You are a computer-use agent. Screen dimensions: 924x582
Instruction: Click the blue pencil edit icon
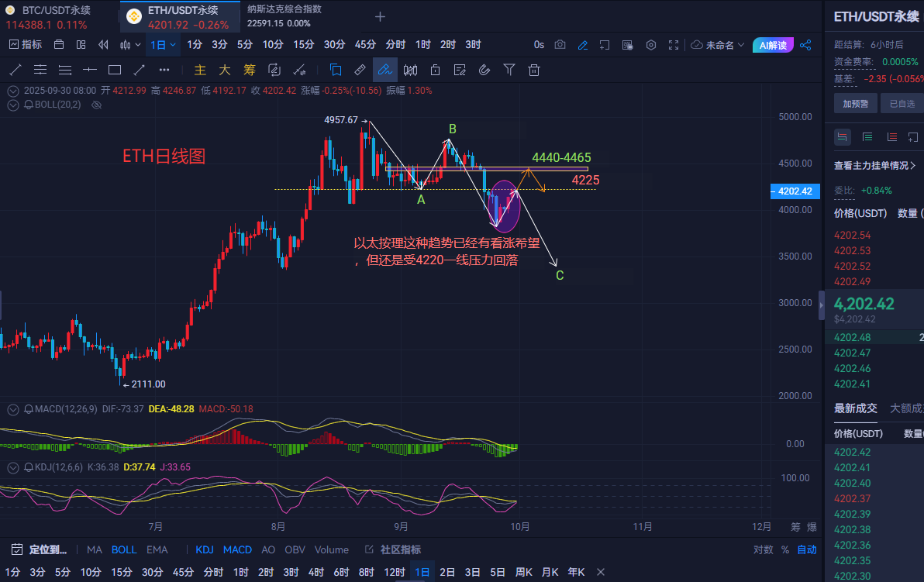pyautogui.click(x=582, y=45)
